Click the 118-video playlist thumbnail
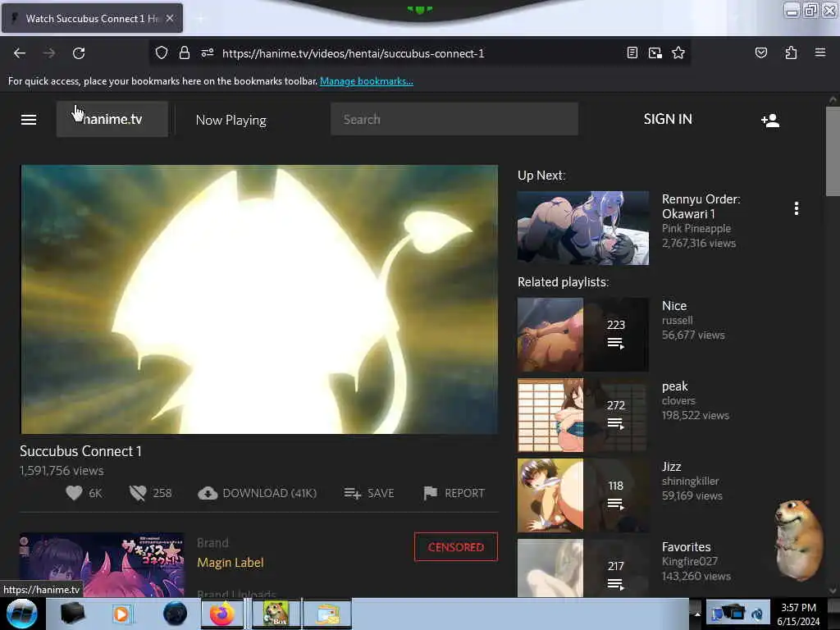The image size is (840, 630). click(x=583, y=495)
